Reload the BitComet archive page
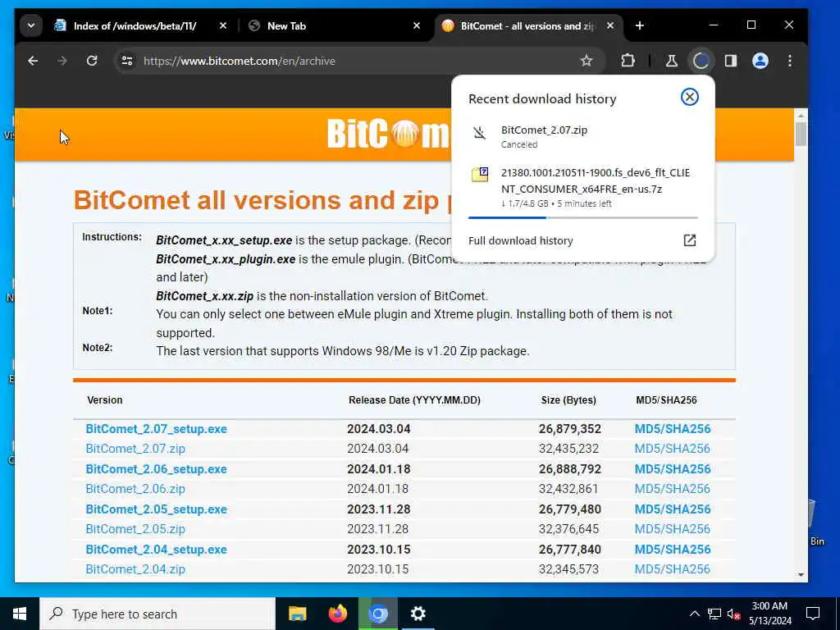The width and height of the screenshot is (840, 630). point(92,61)
